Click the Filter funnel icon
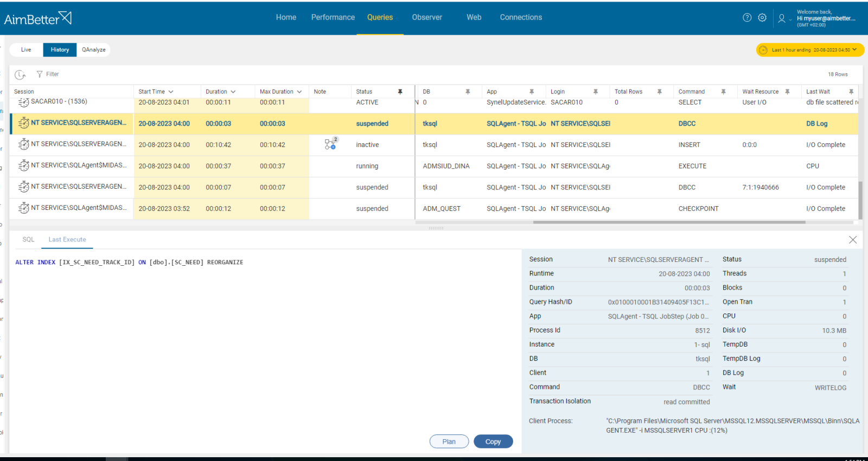This screenshot has width=868, height=461. [x=40, y=74]
